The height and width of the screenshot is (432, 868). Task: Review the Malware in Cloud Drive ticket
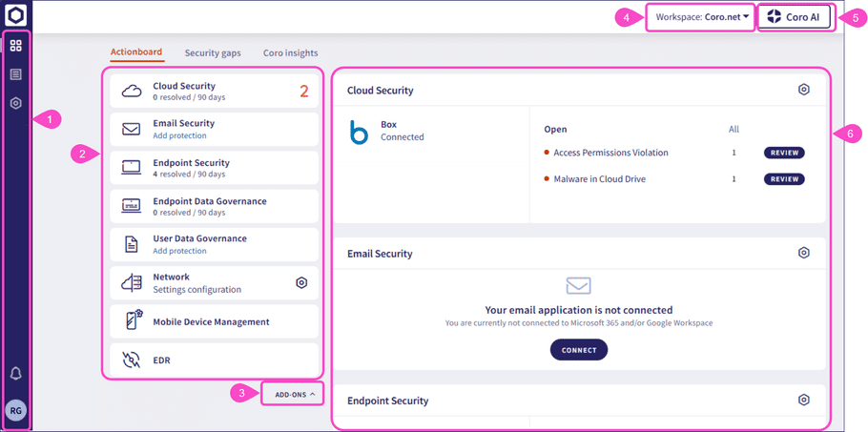pyautogui.click(x=784, y=179)
